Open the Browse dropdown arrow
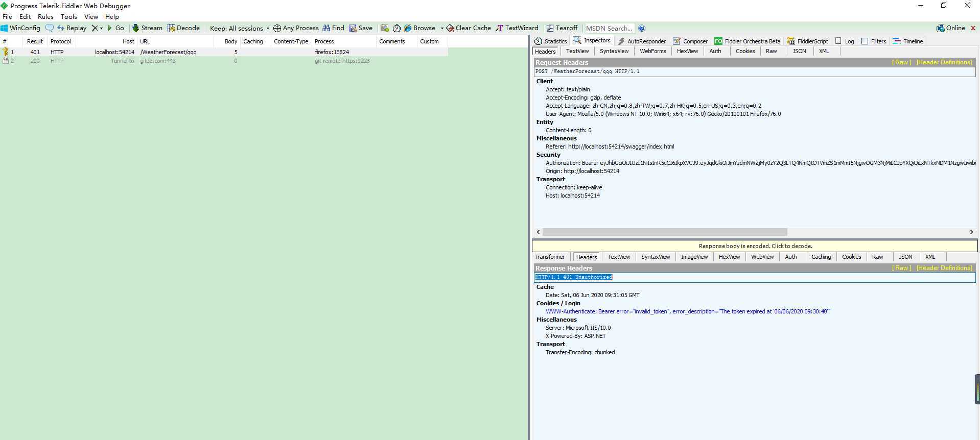The width and height of the screenshot is (980, 440). (442, 29)
